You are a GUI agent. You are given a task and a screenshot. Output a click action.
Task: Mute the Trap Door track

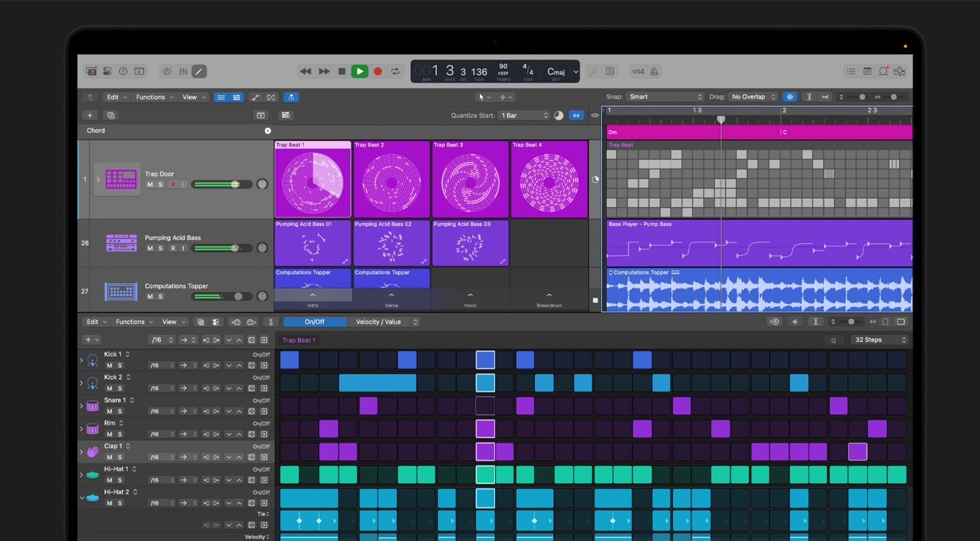coord(150,185)
